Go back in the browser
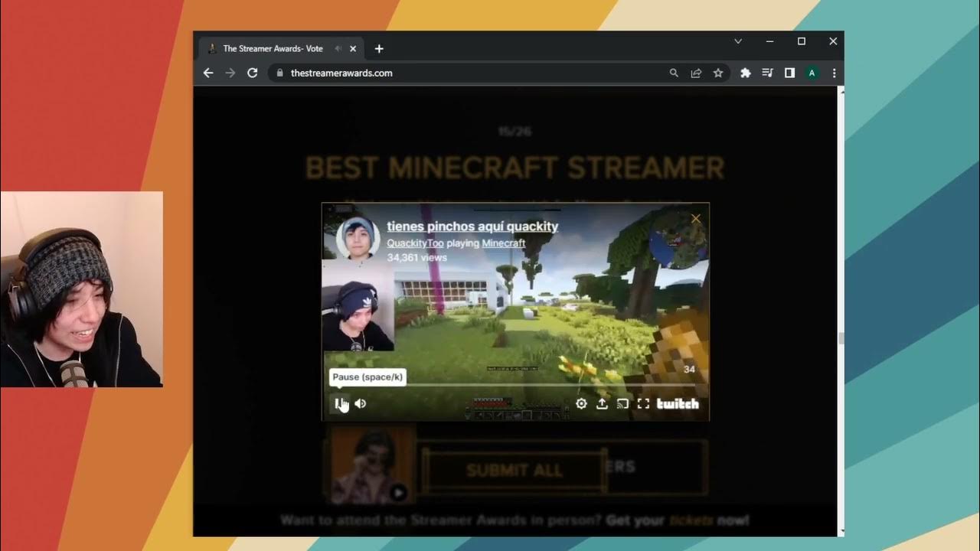Screen dimensions: 980x551 click(208, 73)
